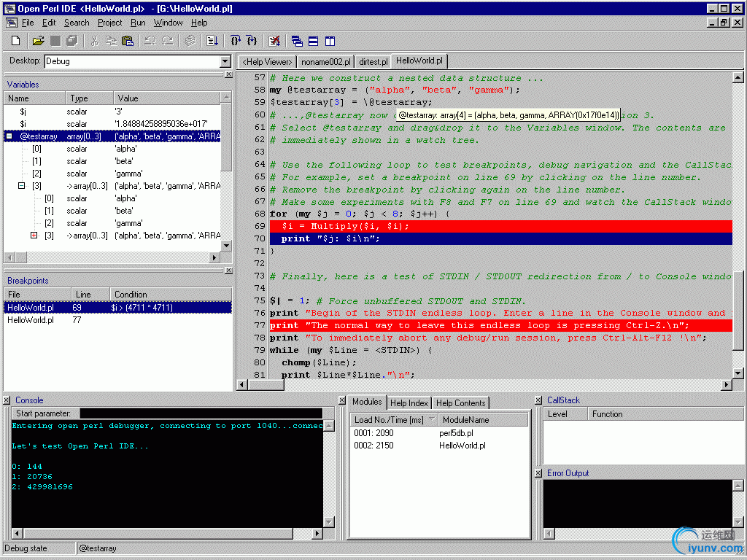Click the Level column header in CallStack

(x=565, y=414)
